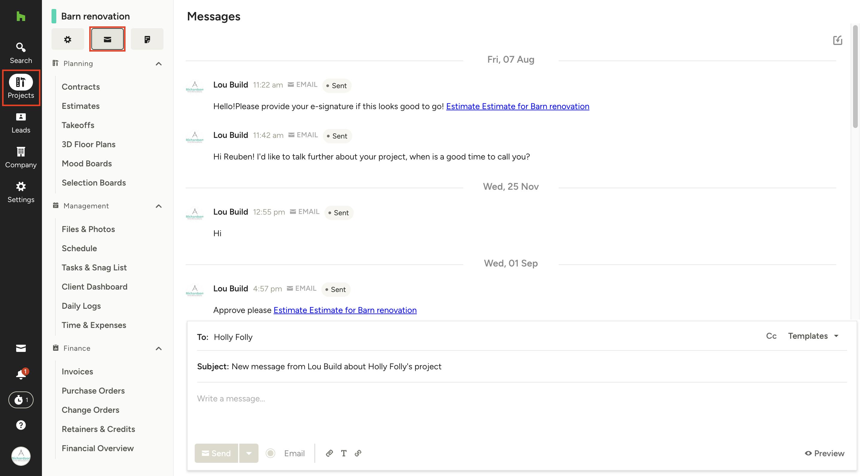The image size is (868, 476).
Task: Open estimate link in 11:22 am message
Action: [518, 106]
